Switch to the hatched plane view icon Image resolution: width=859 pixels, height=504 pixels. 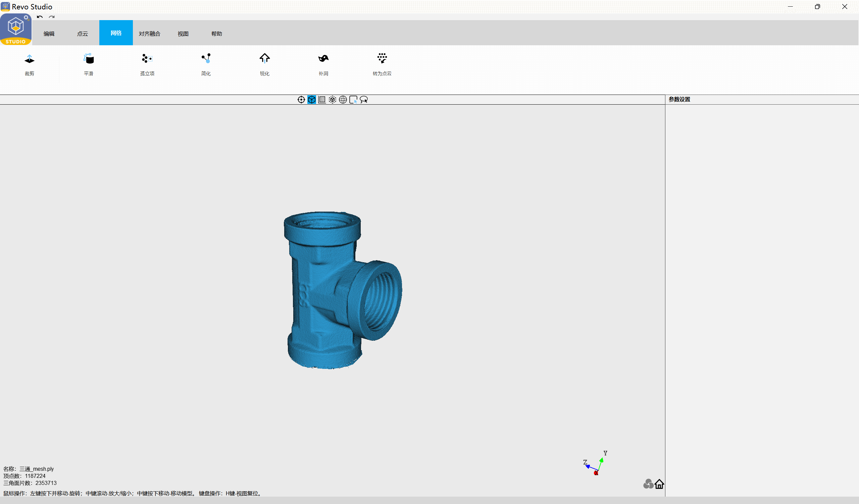[x=322, y=100]
